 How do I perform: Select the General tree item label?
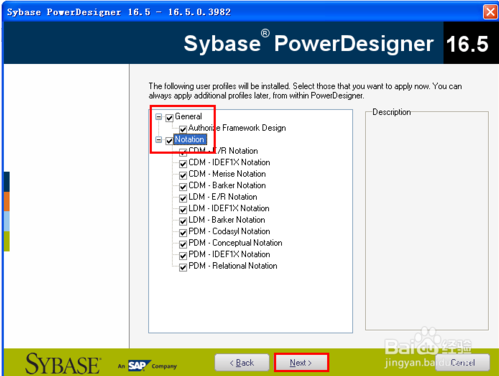(x=188, y=116)
